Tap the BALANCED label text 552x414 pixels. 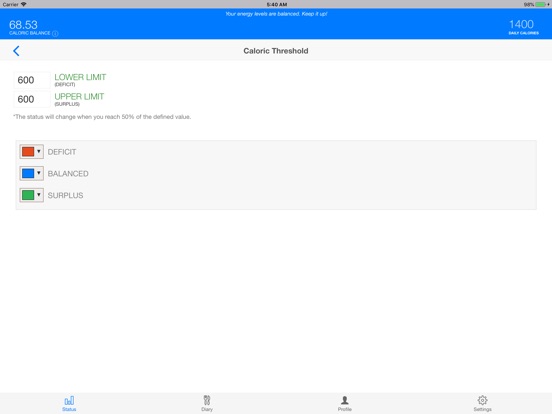click(x=68, y=174)
